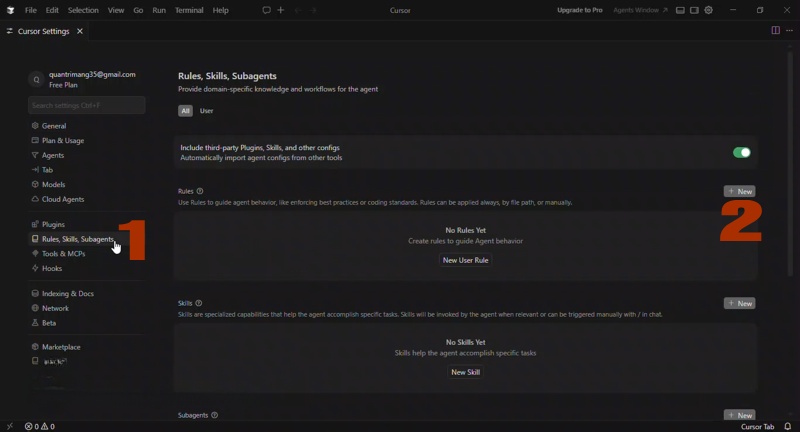Open the Edit menu
Image resolution: width=800 pixels, height=432 pixels.
52,10
